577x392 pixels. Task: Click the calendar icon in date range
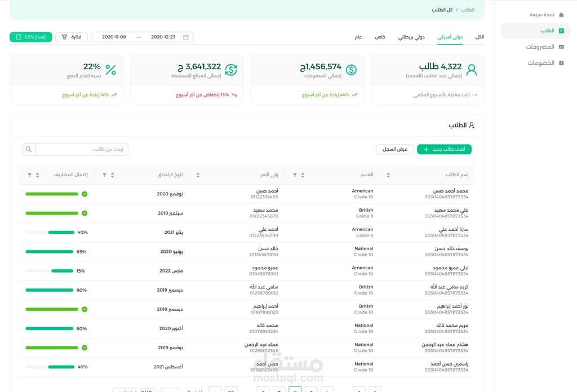coord(186,37)
